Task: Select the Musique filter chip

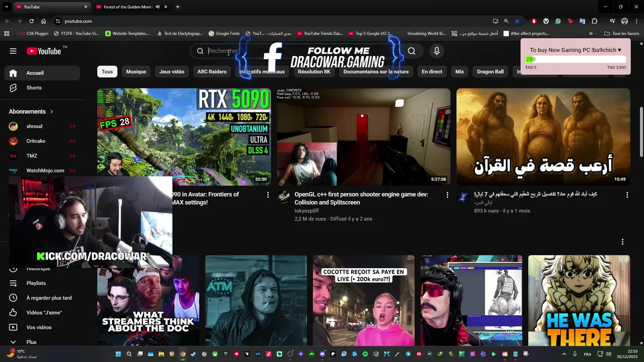Action: pos(136,72)
